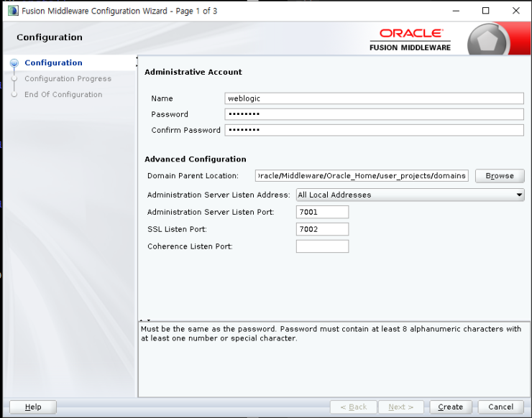Click the wizard application icon in title bar
The height and width of the screenshot is (418, 532).
point(13,11)
